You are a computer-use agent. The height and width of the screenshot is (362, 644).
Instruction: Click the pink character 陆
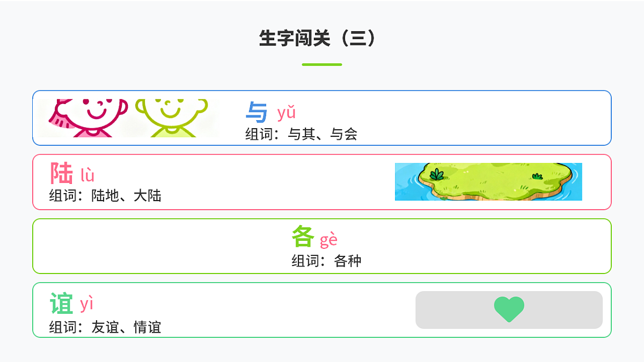click(x=61, y=174)
